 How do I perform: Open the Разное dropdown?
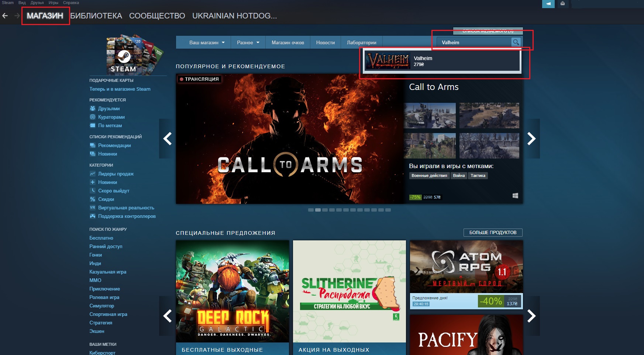pos(248,42)
